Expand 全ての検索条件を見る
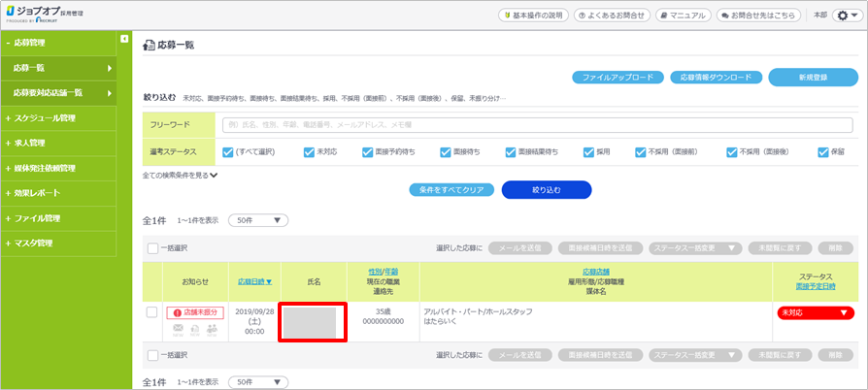Screen dimensions: 868x390 [x=180, y=175]
